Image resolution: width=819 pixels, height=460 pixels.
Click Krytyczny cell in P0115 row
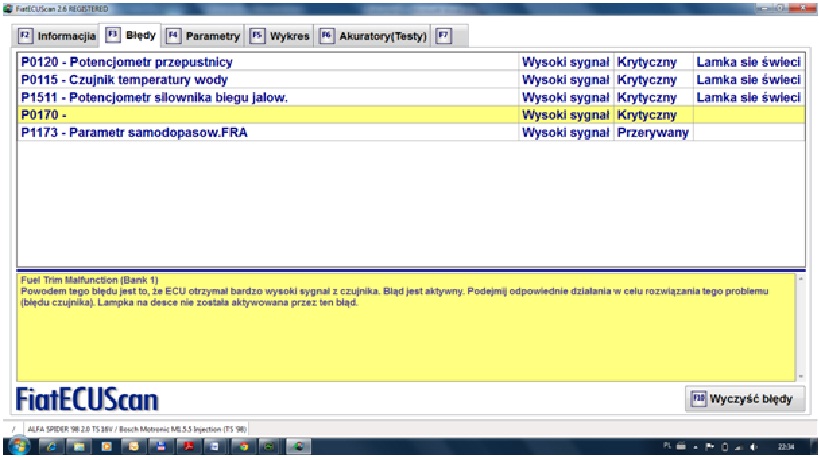[x=653, y=80]
